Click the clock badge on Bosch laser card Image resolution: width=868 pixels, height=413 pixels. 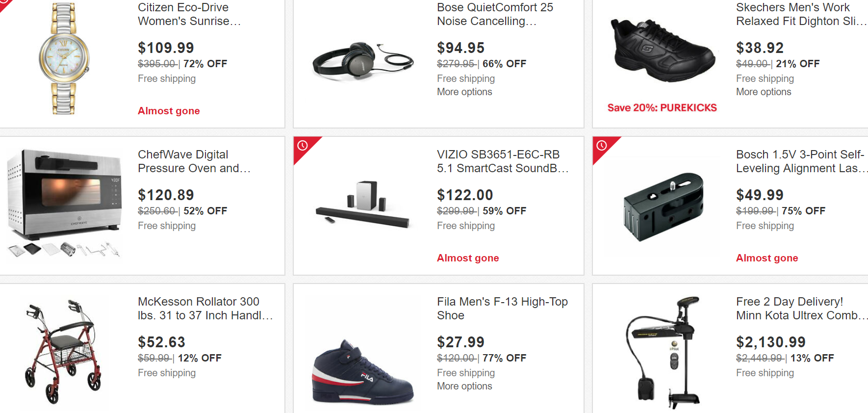[602, 146]
